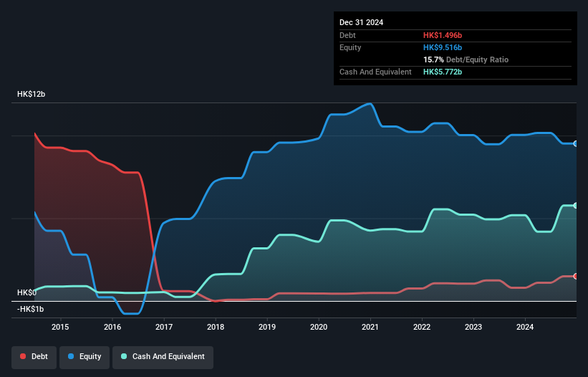Click the 2015 x-axis label
The height and width of the screenshot is (377, 588).
pyautogui.click(x=60, y=327)
